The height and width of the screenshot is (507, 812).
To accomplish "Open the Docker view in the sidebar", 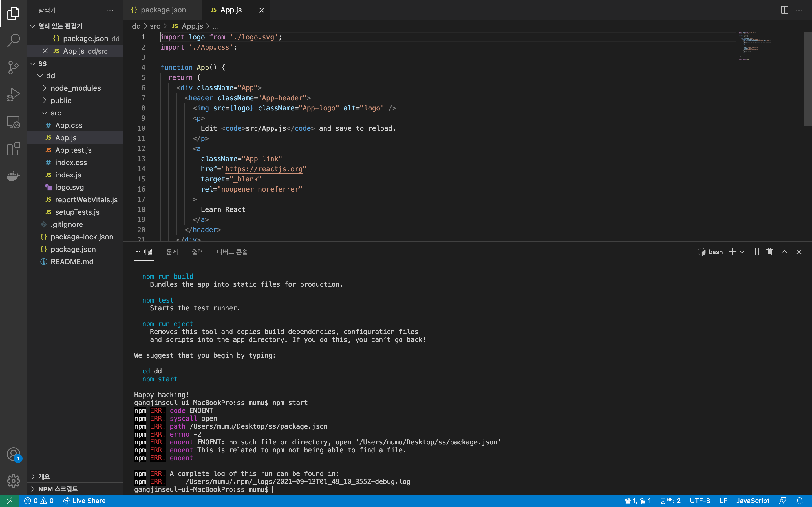I will 14,176.
